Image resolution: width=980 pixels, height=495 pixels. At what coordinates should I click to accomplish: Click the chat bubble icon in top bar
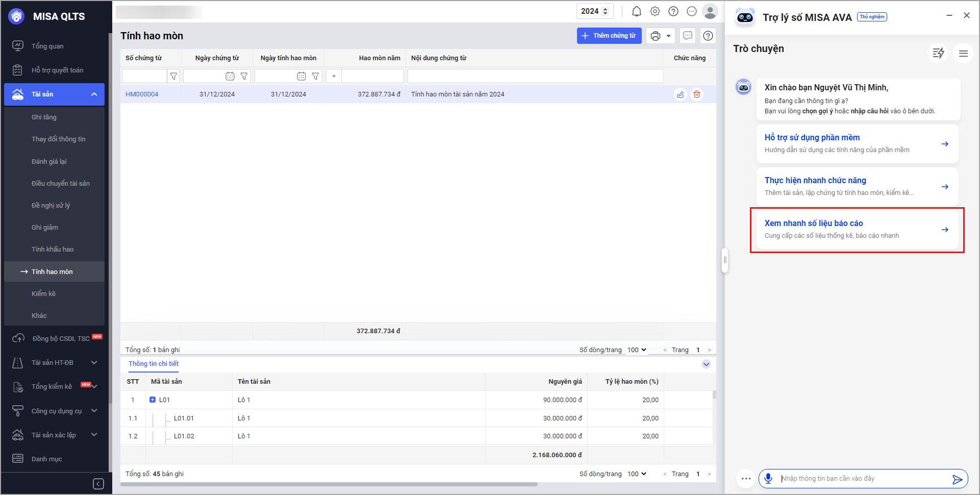click(x=692, y=11)
